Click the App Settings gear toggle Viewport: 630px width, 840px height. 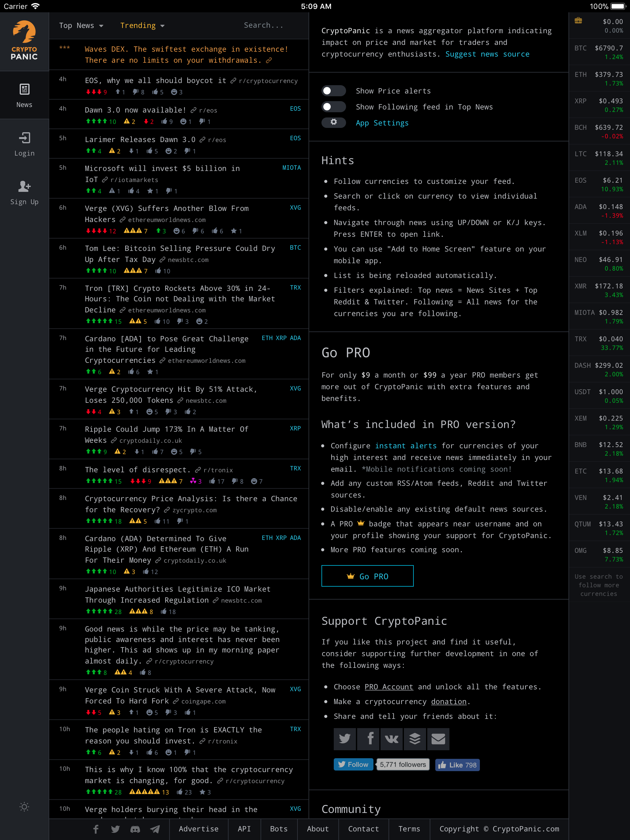(333, 122)
